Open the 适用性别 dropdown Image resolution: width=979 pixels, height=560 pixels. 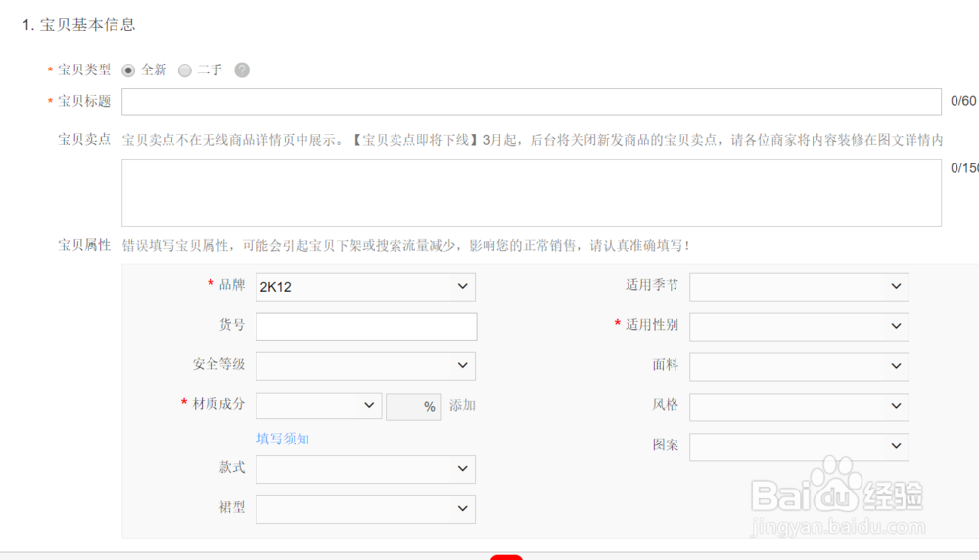[799, 327]
